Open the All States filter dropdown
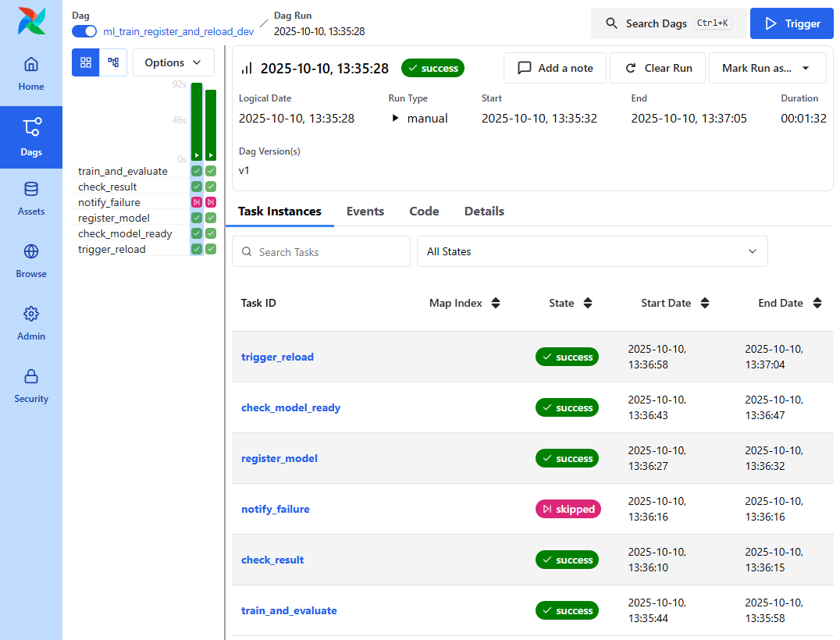Viewport: 840px width, 640px height. pyautogui.click(x=593, y=251)
